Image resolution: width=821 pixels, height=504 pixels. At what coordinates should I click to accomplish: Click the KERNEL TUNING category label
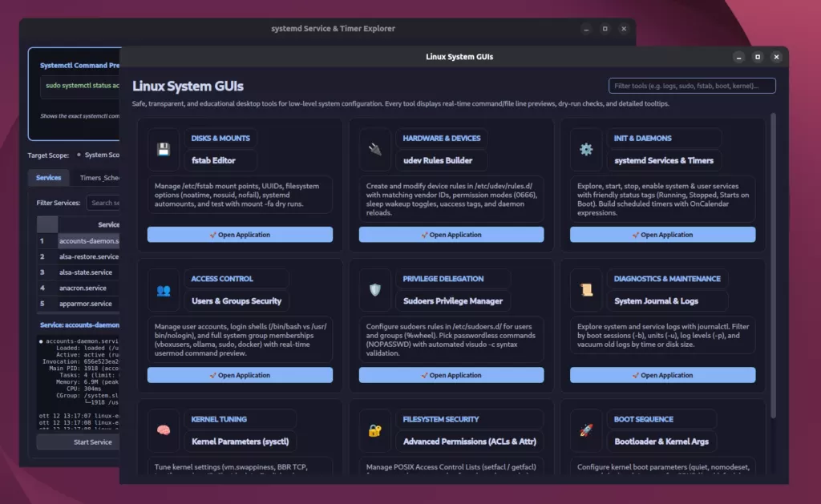(x=219, y=420)
